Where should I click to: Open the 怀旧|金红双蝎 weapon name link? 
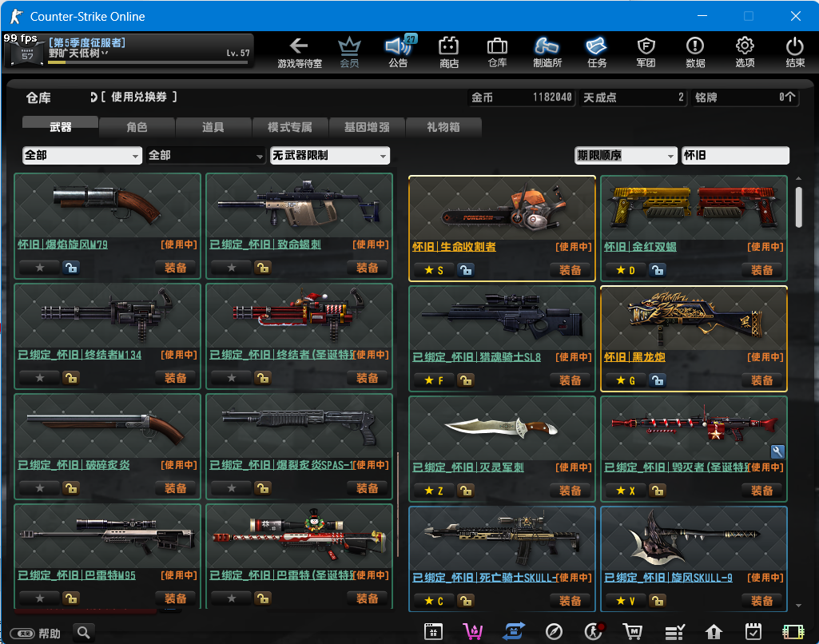(640, 247)
